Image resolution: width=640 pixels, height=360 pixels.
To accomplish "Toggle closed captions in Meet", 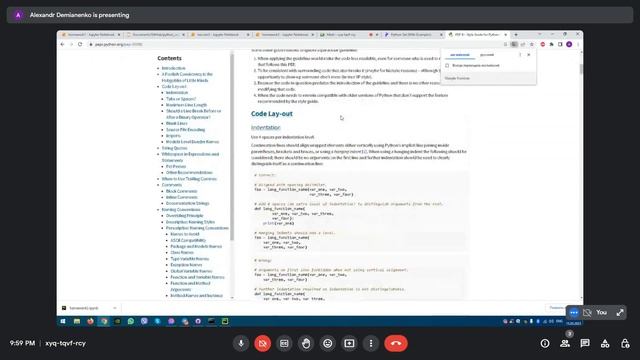I will coord(284,343).
